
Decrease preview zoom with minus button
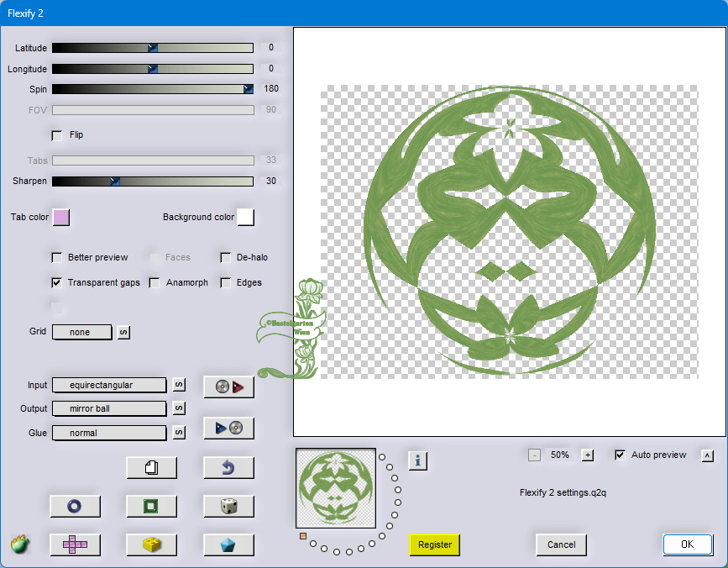pos(534,455)
